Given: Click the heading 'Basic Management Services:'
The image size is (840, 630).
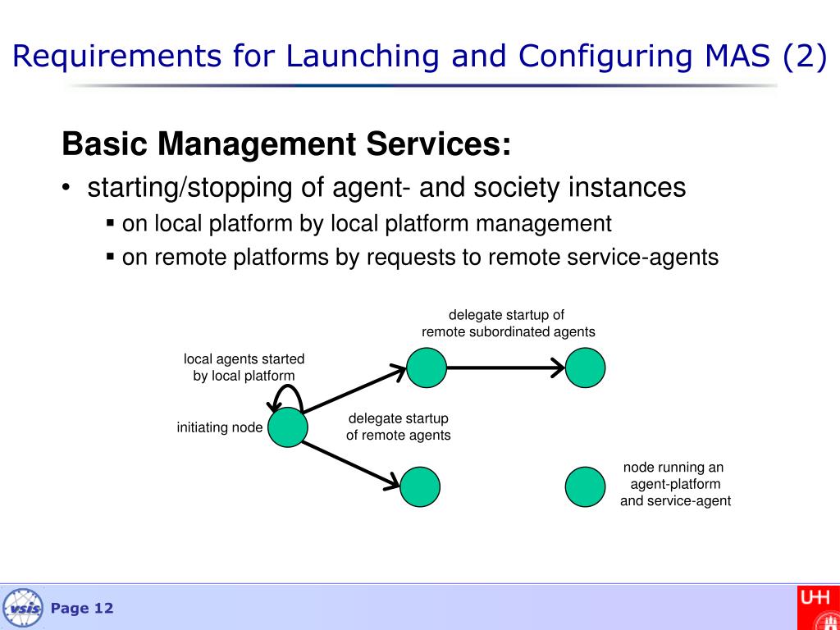Looking at the screenshot, I should [x=286, y=144].
